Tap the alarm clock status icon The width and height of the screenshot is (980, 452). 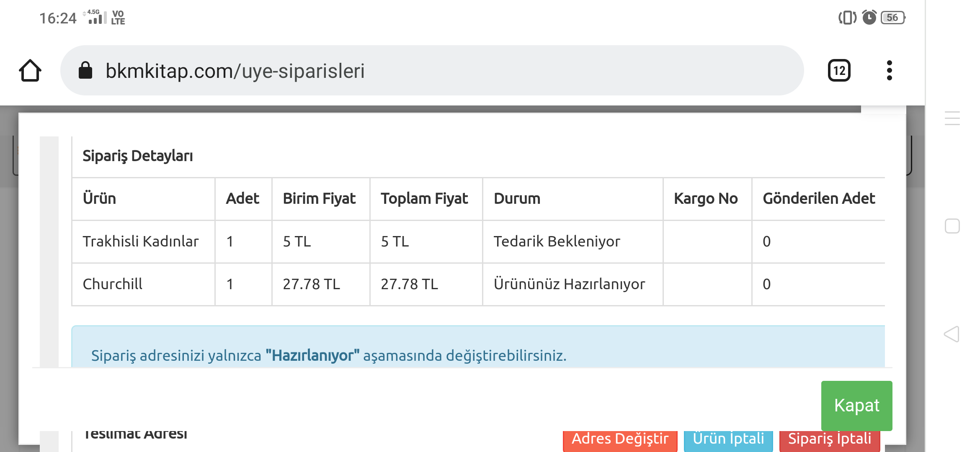click(x=869, y=18)
